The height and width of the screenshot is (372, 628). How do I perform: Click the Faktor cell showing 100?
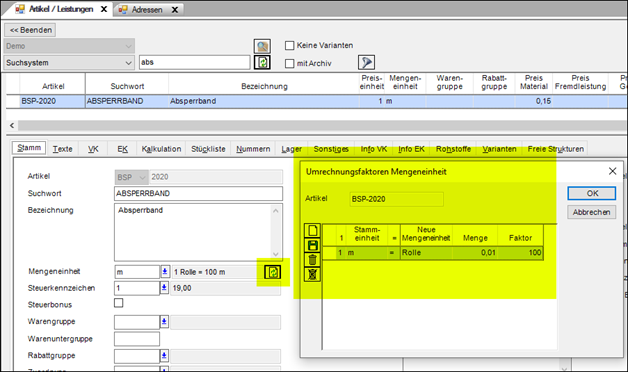(520, 253)
